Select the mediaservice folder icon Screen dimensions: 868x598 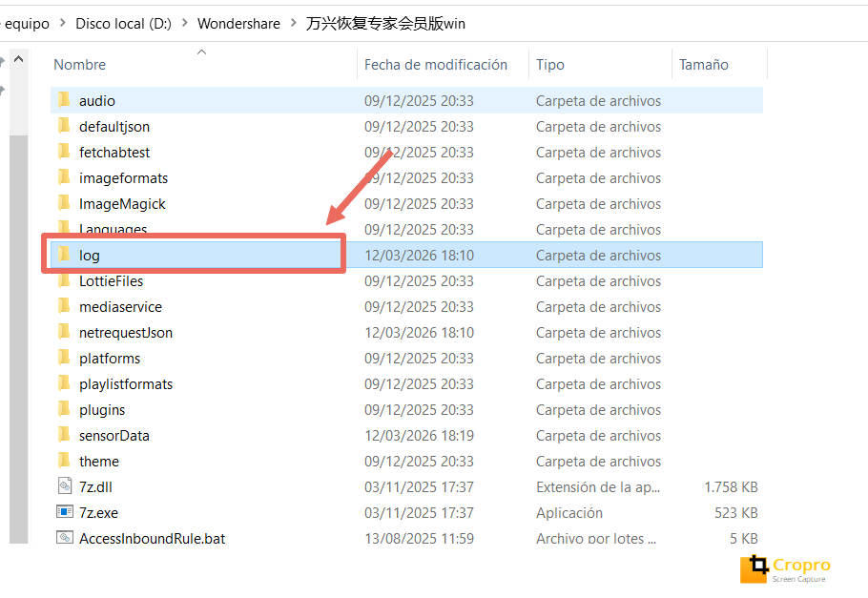[x=64, y=306]
